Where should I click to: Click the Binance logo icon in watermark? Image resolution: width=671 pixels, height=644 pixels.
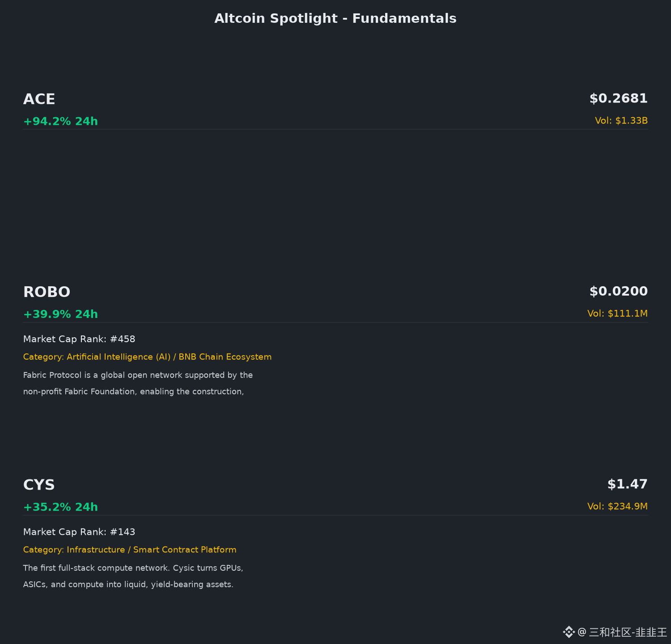(x=569, y=632)
